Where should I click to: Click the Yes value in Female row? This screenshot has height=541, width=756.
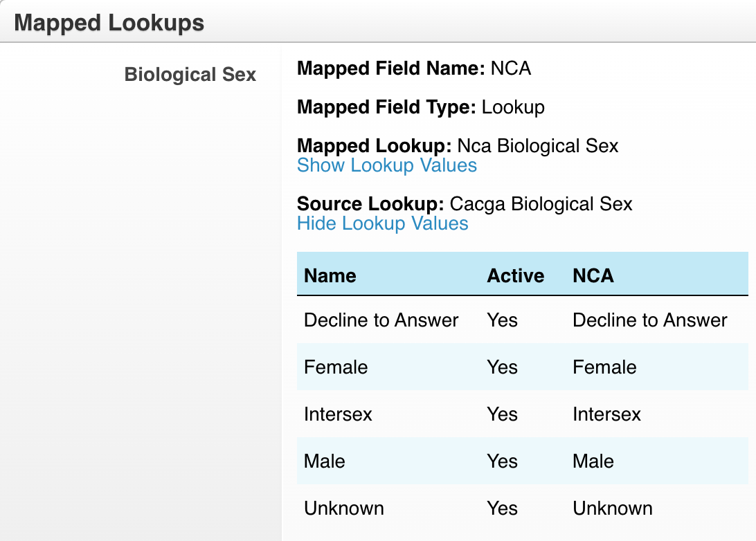[x=502, y=367]
